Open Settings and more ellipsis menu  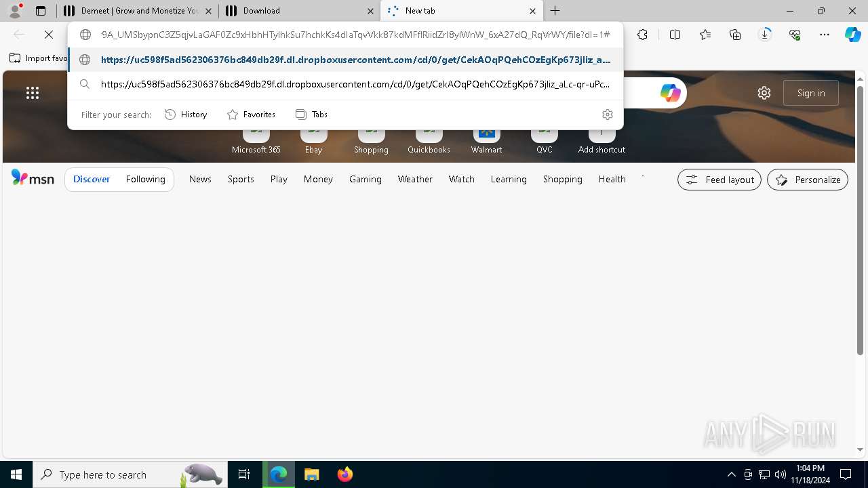pos(825,35)
